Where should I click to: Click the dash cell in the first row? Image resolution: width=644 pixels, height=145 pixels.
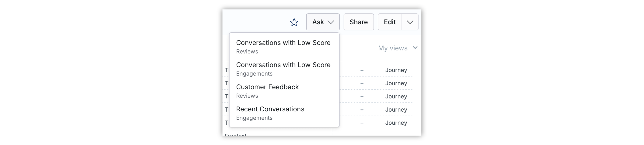[x=361, y=70]
